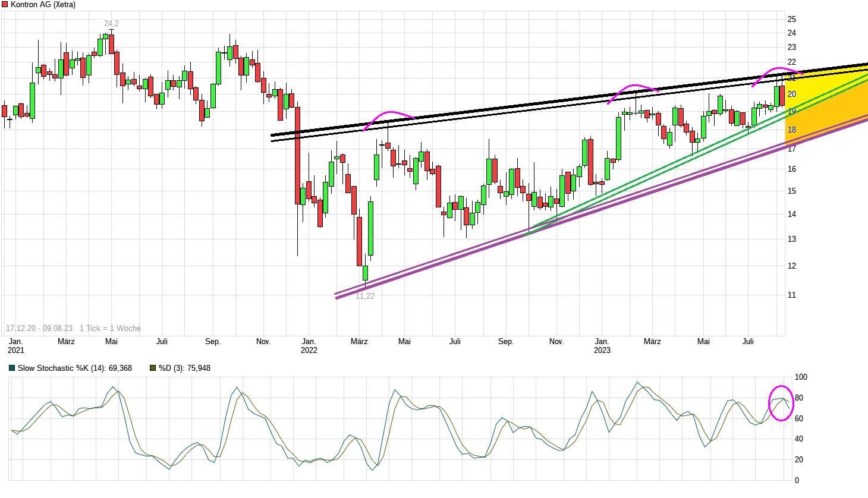The width and height of the screenshot is (868, 498).
Task: Click the red Kontron AG legend icon
Action: click(x=5, y=4)
